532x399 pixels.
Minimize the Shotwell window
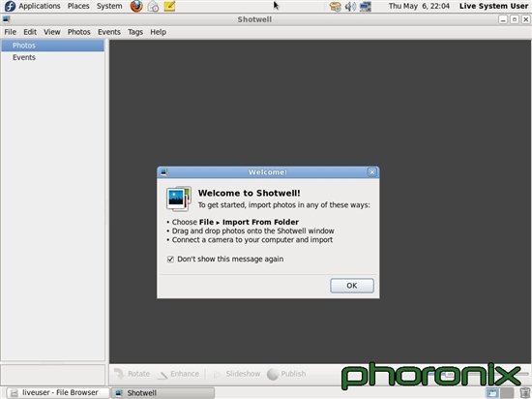coord(503,19)
